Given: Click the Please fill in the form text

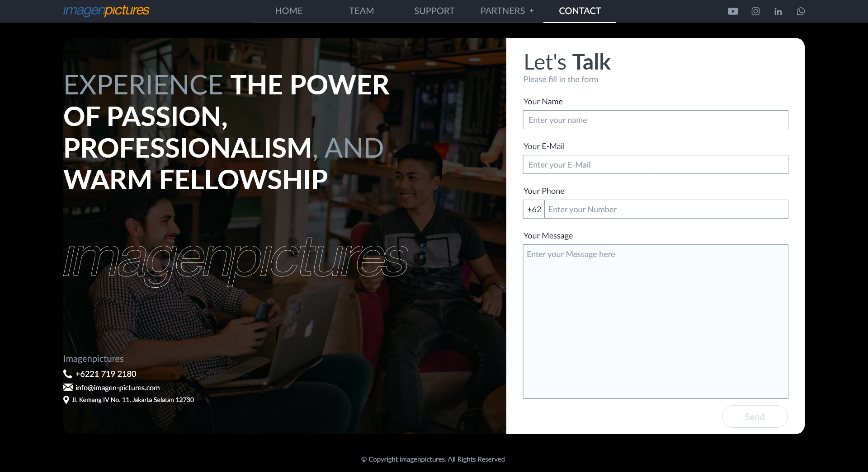Looking at the screenshot, I should (x=561, y=79).
